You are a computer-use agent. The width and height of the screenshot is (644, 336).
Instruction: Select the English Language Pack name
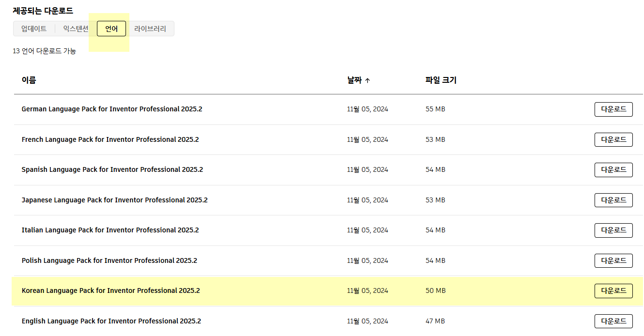[x=111, y=321]
